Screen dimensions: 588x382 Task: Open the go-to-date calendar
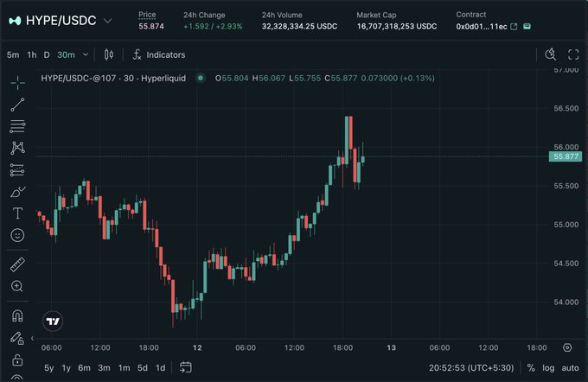(x=186, y=367)
